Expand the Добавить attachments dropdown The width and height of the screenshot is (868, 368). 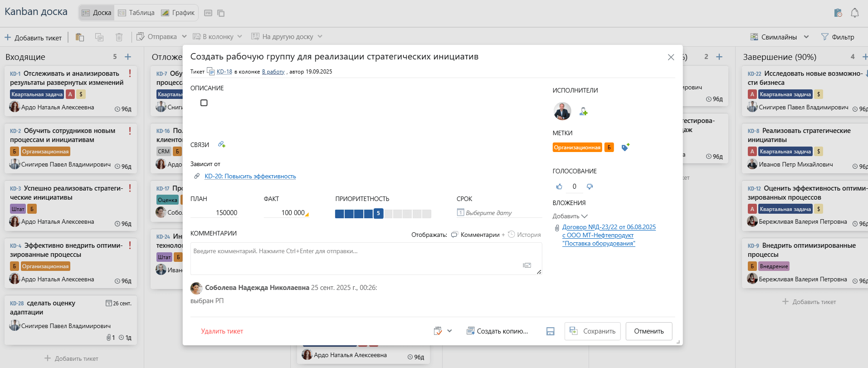click(x=570, y=216)
